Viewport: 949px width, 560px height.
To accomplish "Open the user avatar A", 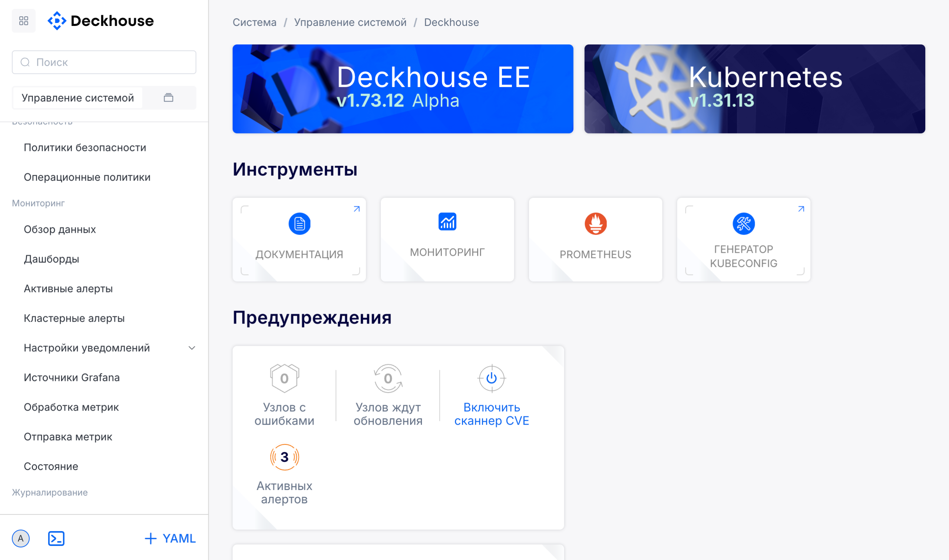I will coord(21,539).
